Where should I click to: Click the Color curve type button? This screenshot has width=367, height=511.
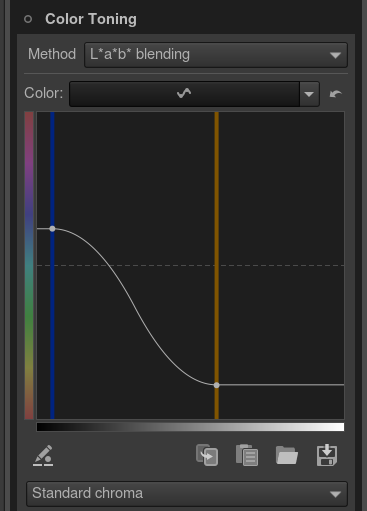click(184, 94)
